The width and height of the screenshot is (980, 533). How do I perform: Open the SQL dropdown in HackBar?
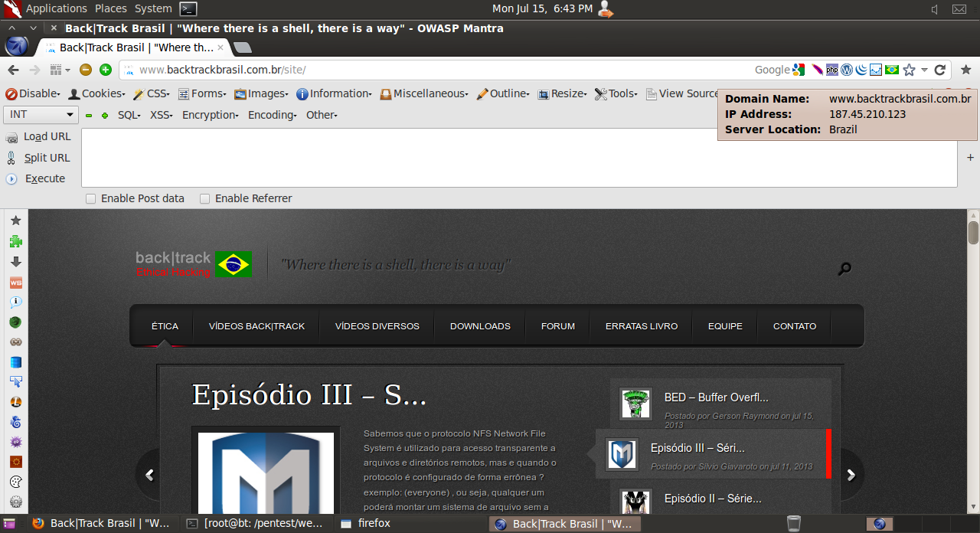pos(129,115)
